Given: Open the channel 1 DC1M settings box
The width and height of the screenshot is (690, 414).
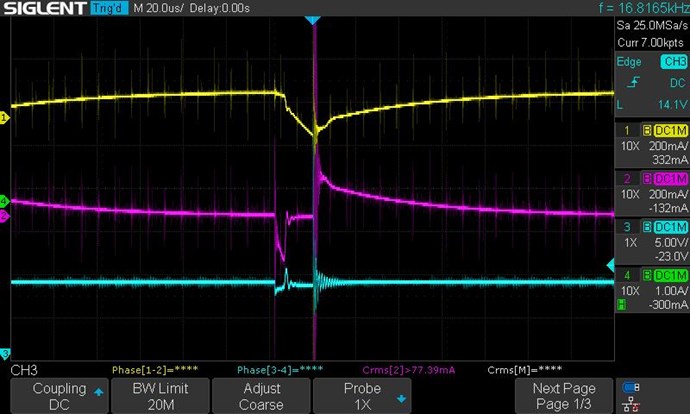Looking at the screenshot, I should point(670,130).
